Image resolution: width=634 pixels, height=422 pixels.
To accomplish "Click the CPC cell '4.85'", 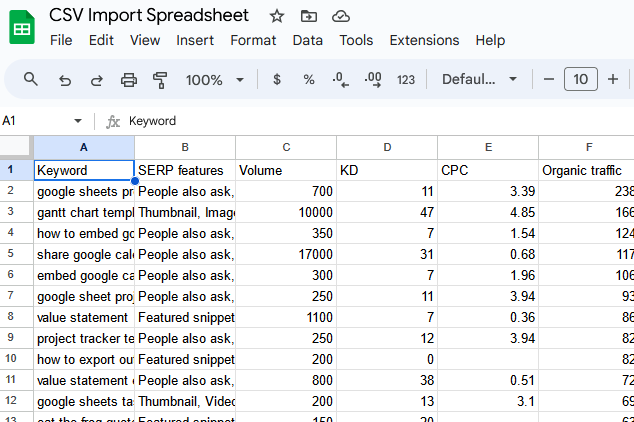I will click(488, 212).
